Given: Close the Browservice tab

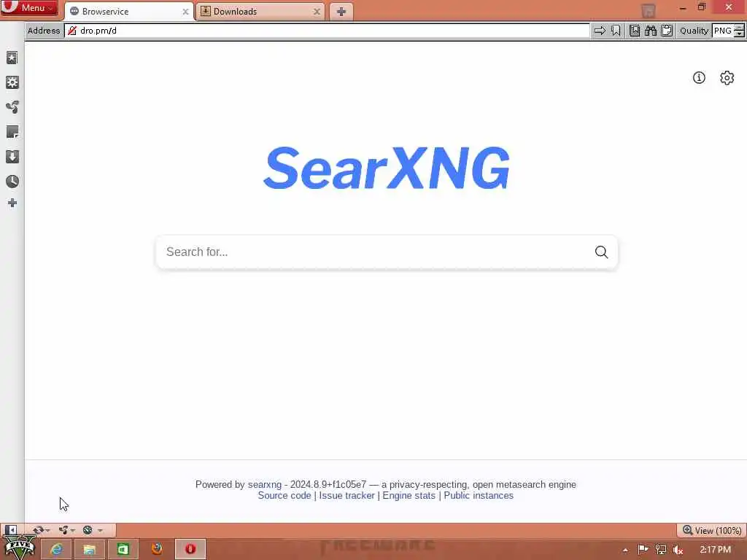Looking at the screenshot, I should pyautogui.click(x=185, y=12).
